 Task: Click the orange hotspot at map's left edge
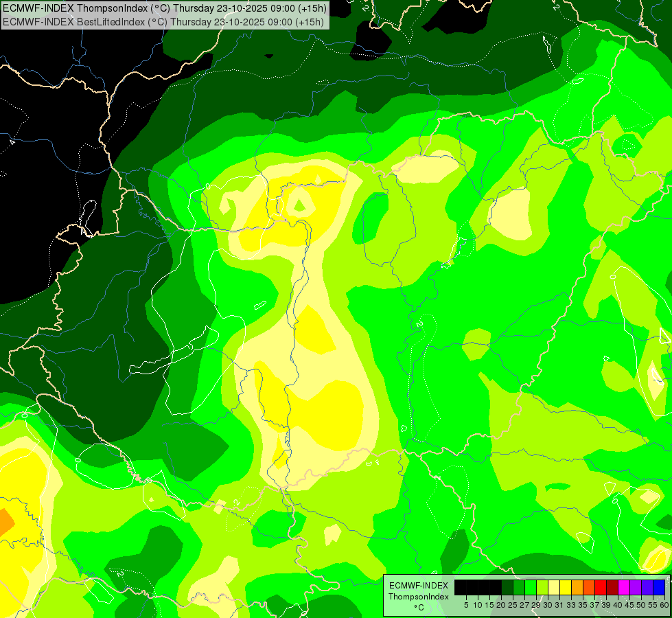[x=7, y=523]
